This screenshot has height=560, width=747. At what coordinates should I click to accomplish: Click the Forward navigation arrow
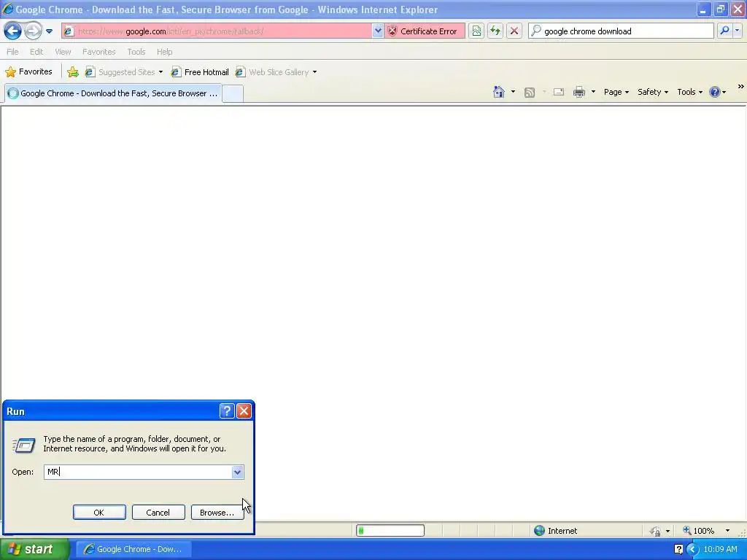(33, 31)
